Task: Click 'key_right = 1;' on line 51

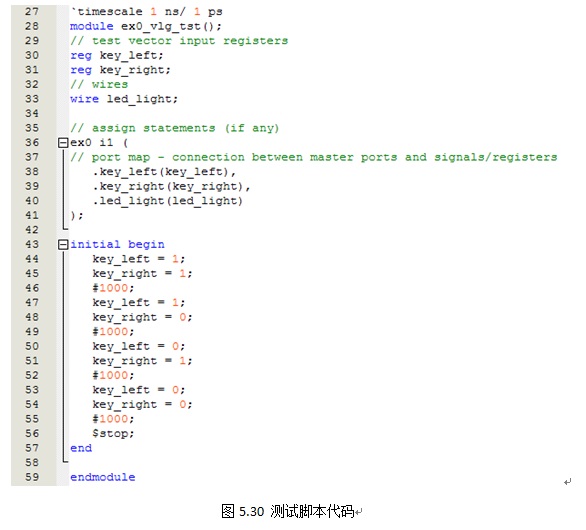Action: tap(142, 361)
